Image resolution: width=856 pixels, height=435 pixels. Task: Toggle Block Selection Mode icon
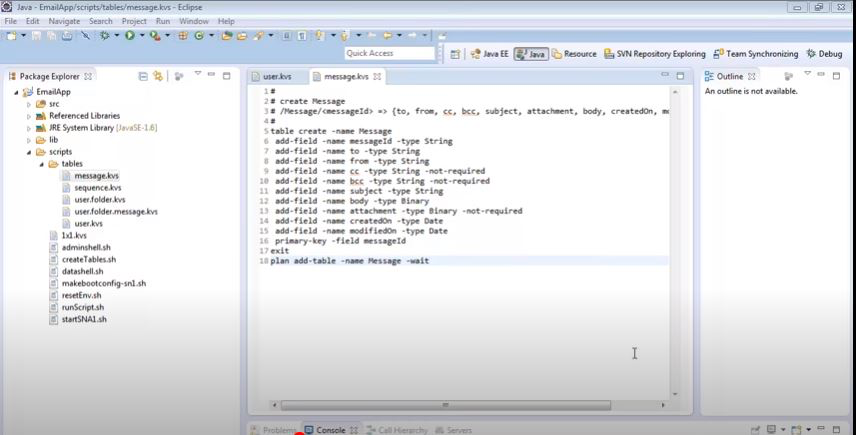pos(287,35)
